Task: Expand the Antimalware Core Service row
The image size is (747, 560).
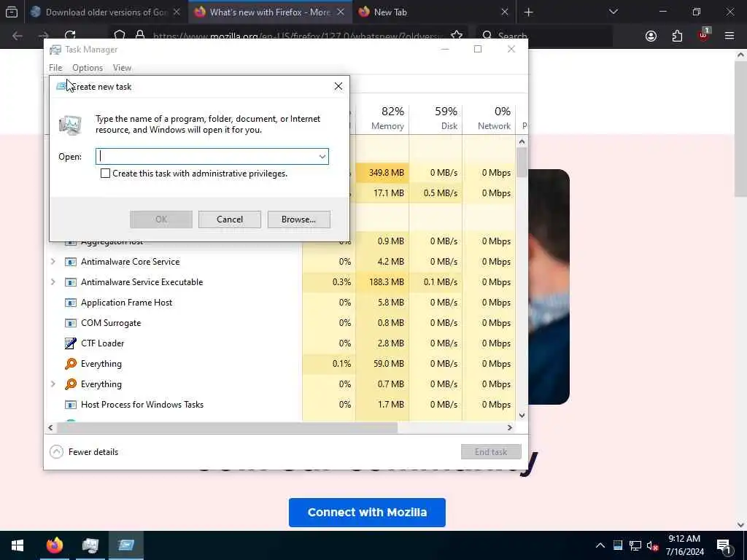Action: 53,262
